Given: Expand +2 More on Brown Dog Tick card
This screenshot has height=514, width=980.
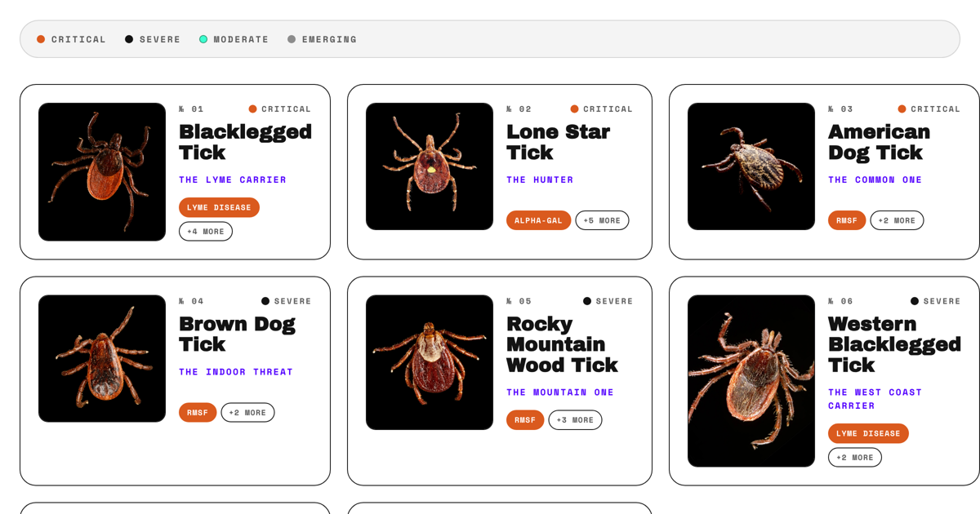Looking at the screenshot, I should click(x=247, y=413).
